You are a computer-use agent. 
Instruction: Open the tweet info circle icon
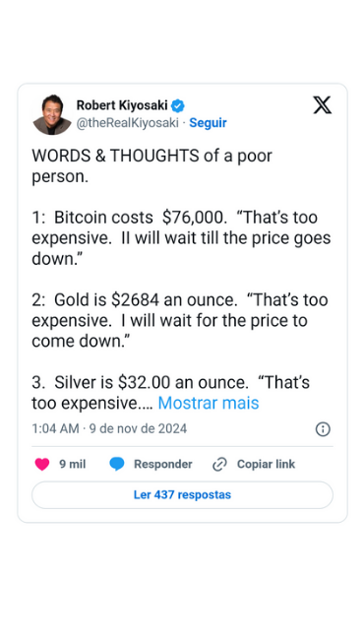(323, 429)
